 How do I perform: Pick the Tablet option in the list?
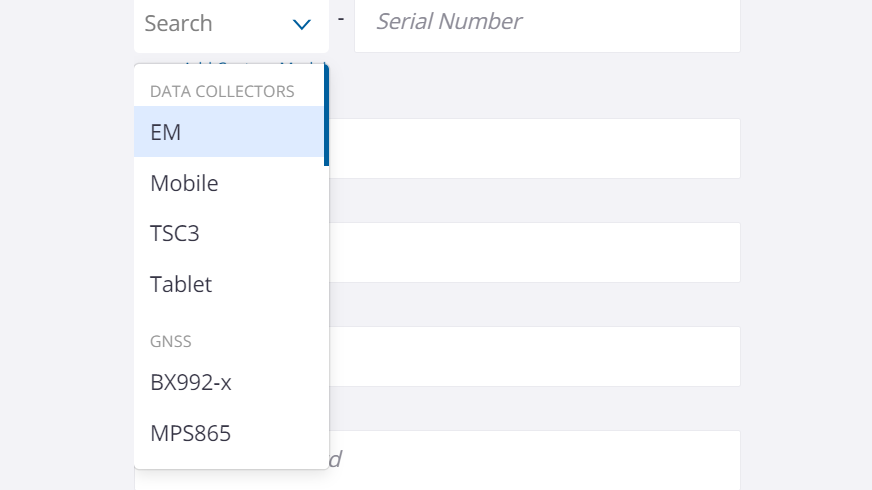point(230,284)
